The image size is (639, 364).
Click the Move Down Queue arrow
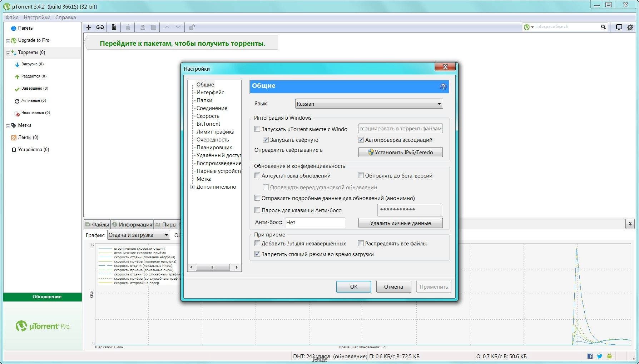tap(178, 27)
